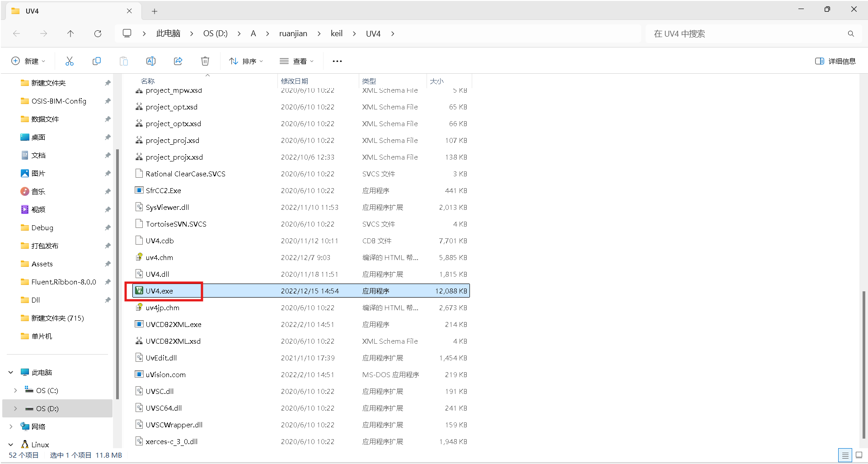
Task: Go forward with the right arrow
Action: coord(43,33)
